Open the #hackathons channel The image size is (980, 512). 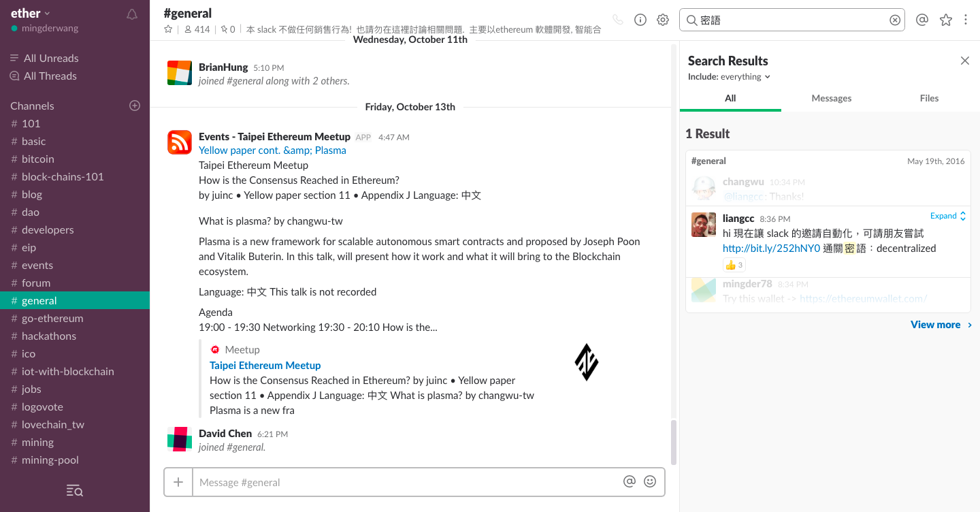point(75,336)
